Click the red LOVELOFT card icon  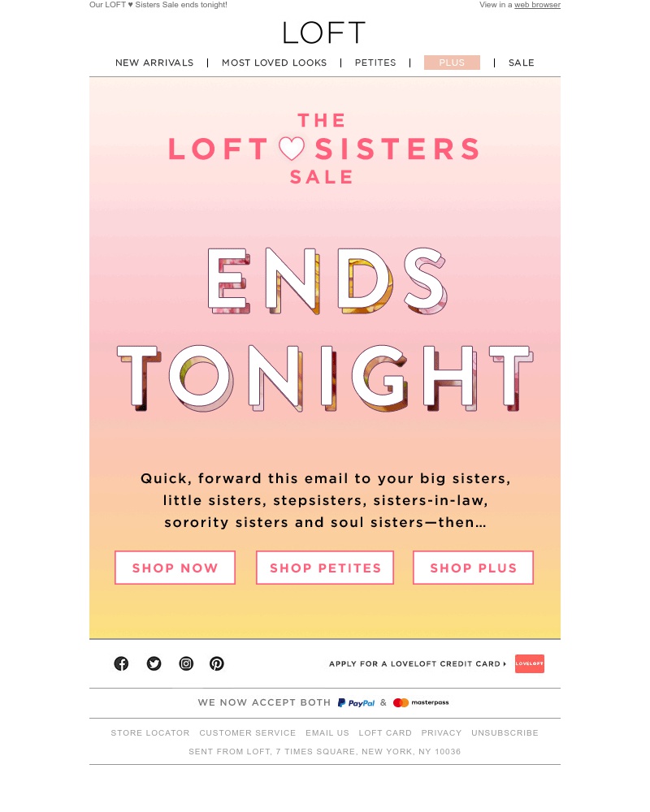point(529,663)
